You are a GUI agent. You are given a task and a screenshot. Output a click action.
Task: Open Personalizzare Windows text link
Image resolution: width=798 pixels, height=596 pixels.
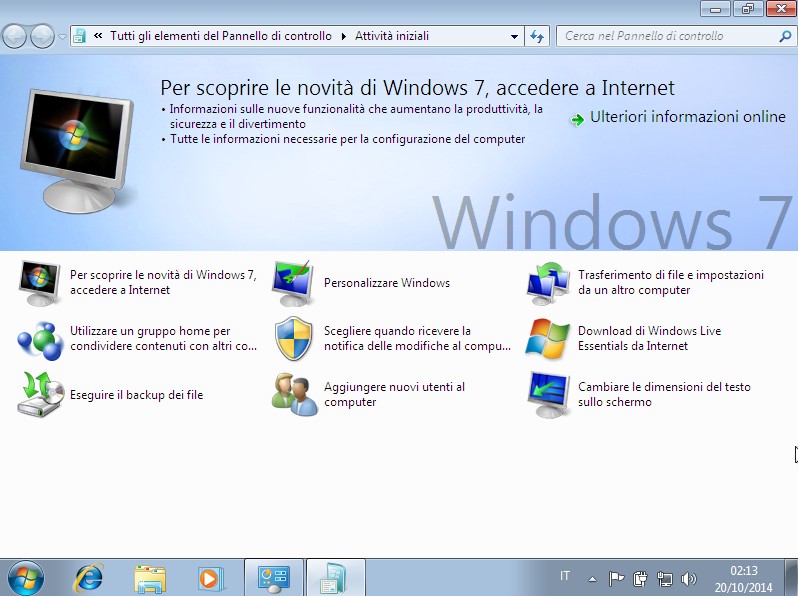click(387, 283)
